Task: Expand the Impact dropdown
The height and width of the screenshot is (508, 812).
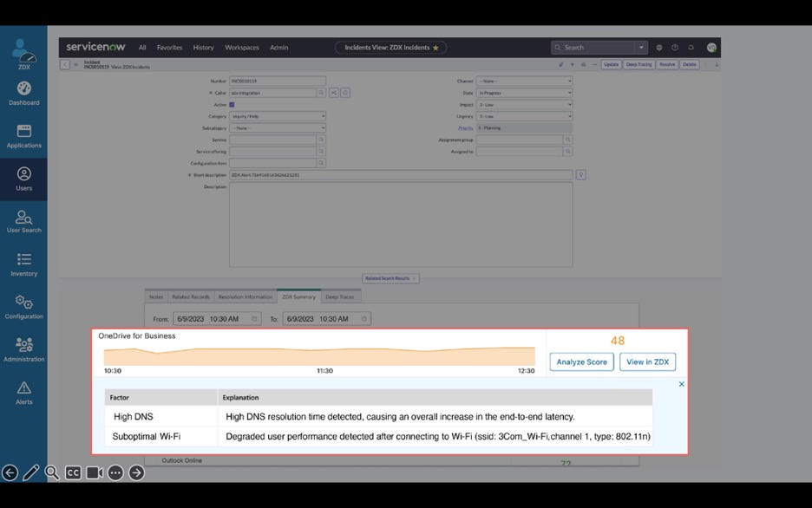Action: (524, 105)
